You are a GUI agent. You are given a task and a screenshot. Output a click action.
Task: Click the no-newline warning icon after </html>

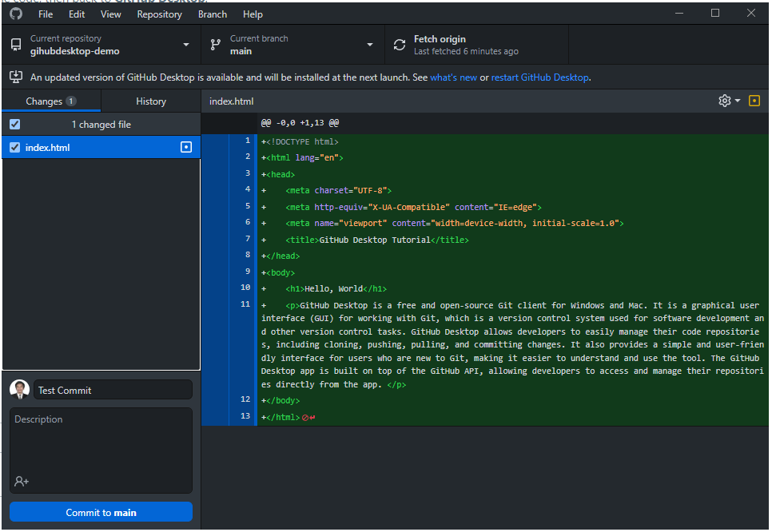tap(305, 417)
